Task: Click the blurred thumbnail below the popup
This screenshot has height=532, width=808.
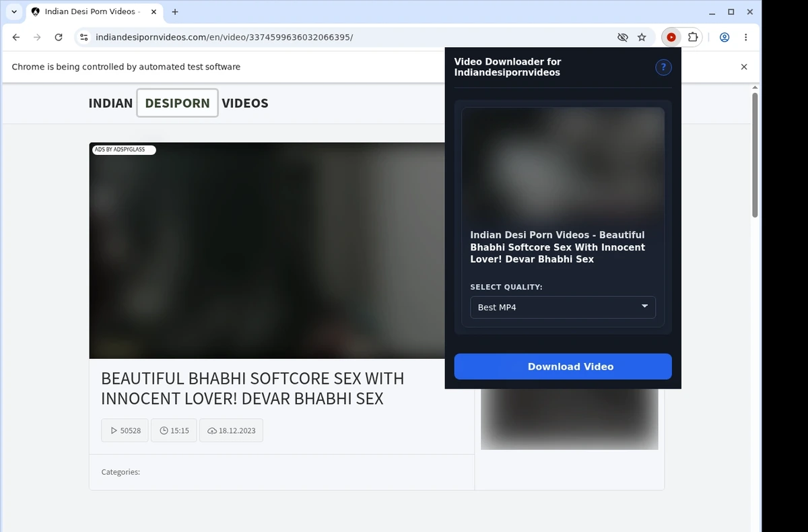Action: click(569, 419)
